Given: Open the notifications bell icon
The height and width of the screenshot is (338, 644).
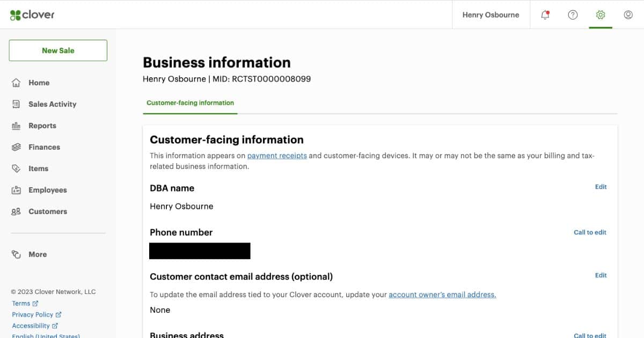Looking at the screenshot, I should pos(545,15).
